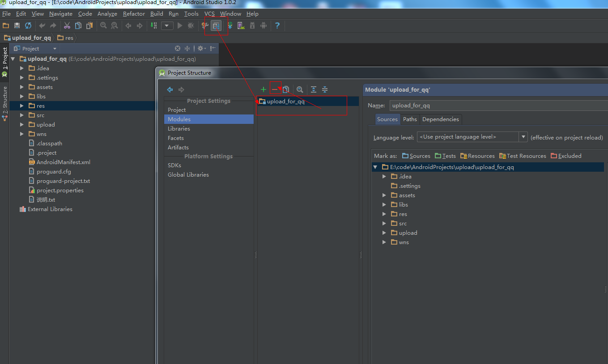
Task: Open help with question mark icon
Action: (x=277, y=25)
